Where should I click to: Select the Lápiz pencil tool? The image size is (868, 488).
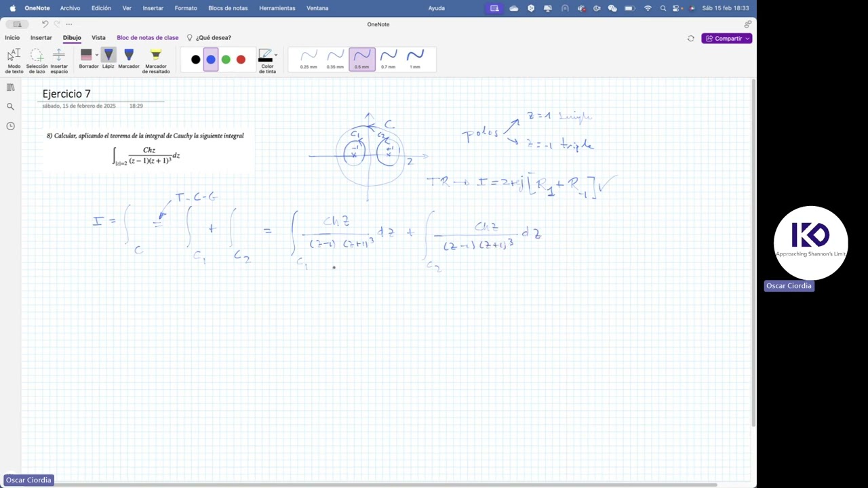[x=108, y=58]
